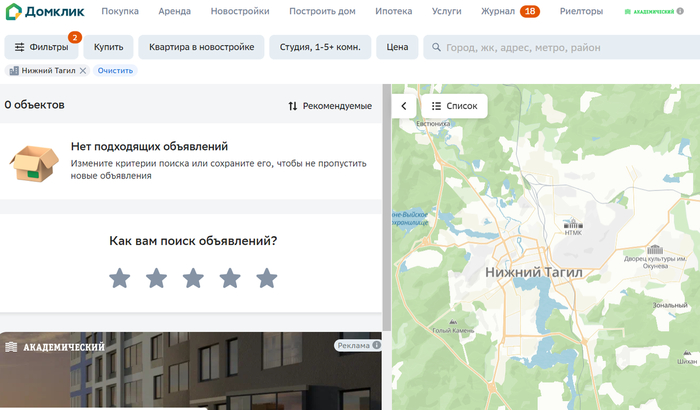This screenshot has width=700, height=410.
Task: Click the info icon next to Реклама
Action: tap(376, 345)
